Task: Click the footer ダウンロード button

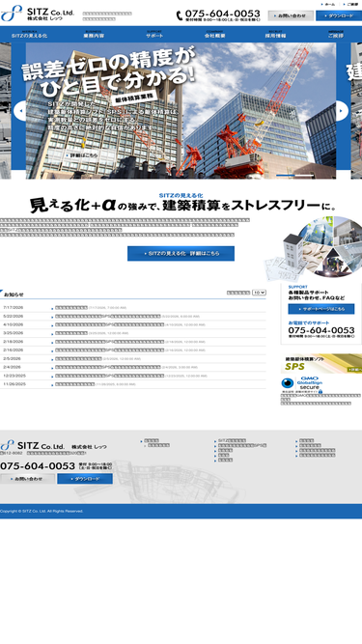Action: [85, 479]
